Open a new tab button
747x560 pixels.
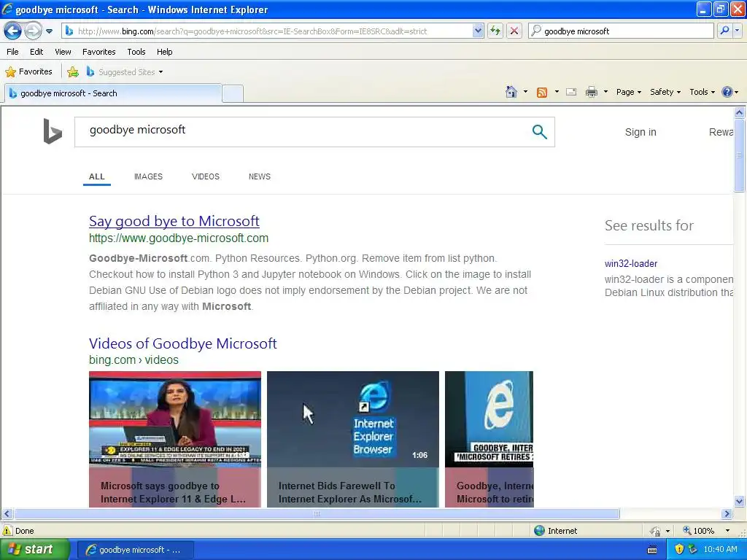(233, 93)
